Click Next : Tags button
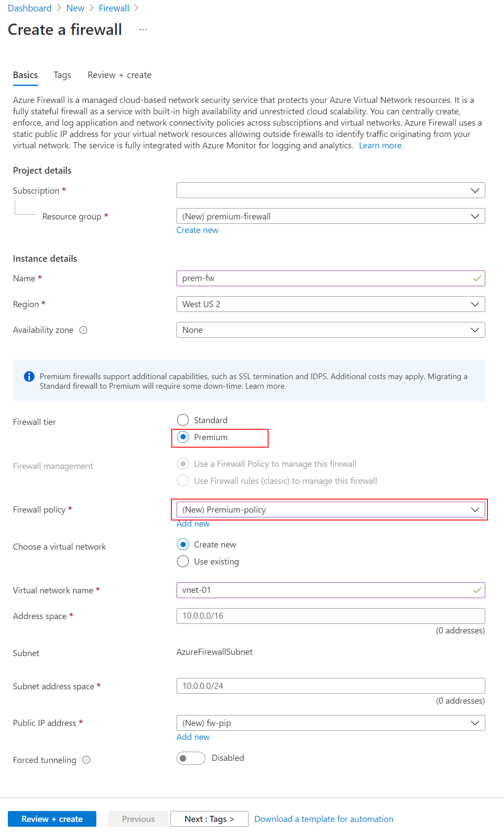 coord(209,819)
